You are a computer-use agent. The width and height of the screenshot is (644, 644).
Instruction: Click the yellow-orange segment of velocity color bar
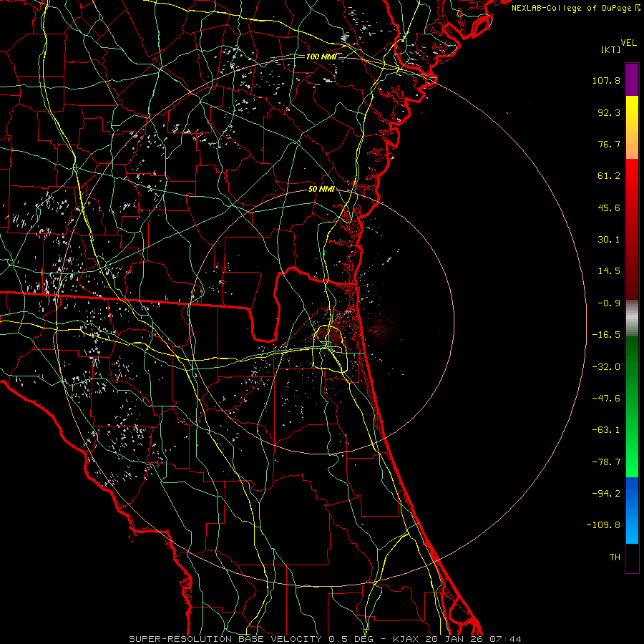[x=632, y=127]
